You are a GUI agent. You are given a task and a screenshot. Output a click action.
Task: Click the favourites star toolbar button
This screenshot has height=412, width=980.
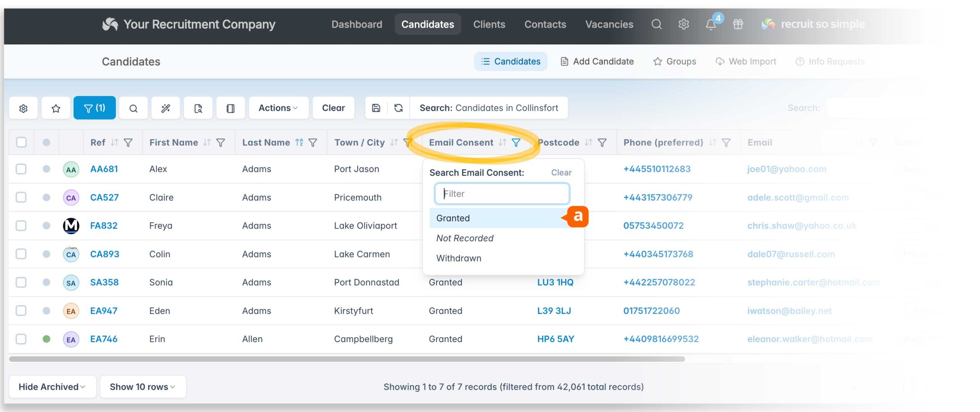pyautogui.click(x=56, y=108)
